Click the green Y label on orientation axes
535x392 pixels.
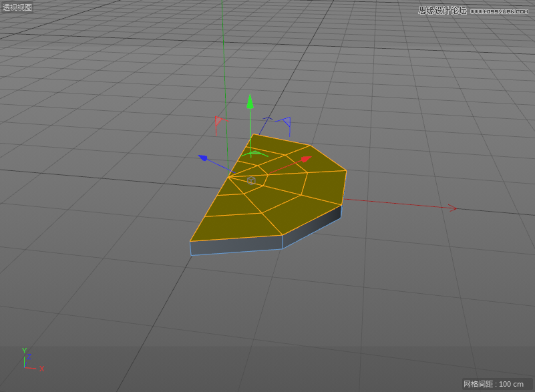[24, 349]
